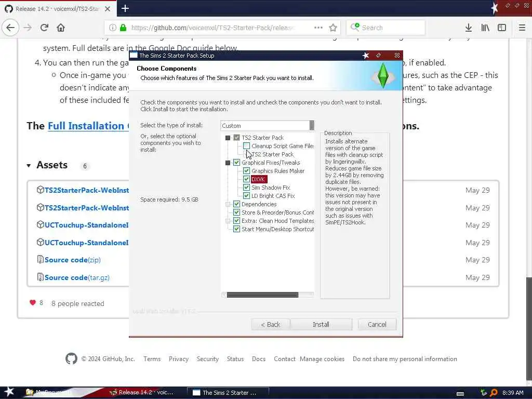Click component list horizontal scrollbar thumb

point(262,295)
